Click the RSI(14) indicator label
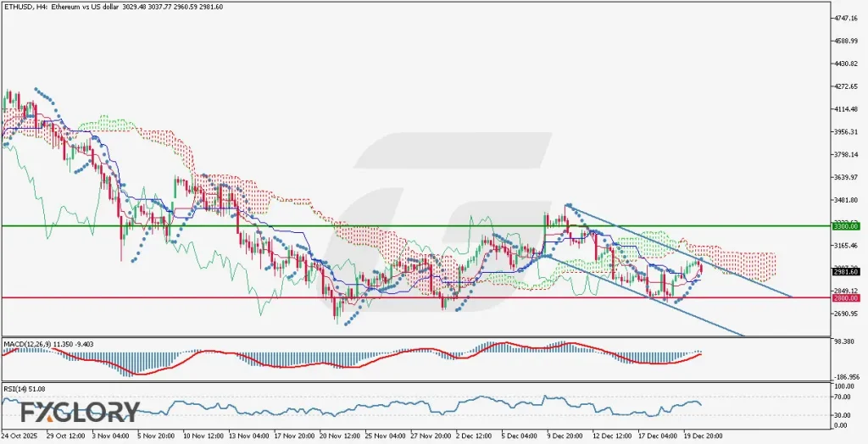The width and height of the screenshot is (868, 444). 17,387
